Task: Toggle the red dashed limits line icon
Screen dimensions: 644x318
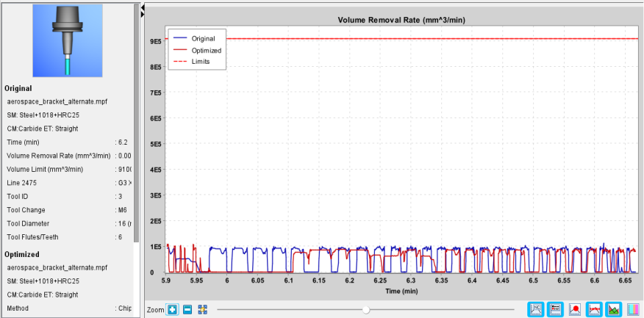Action: point(594,309)
